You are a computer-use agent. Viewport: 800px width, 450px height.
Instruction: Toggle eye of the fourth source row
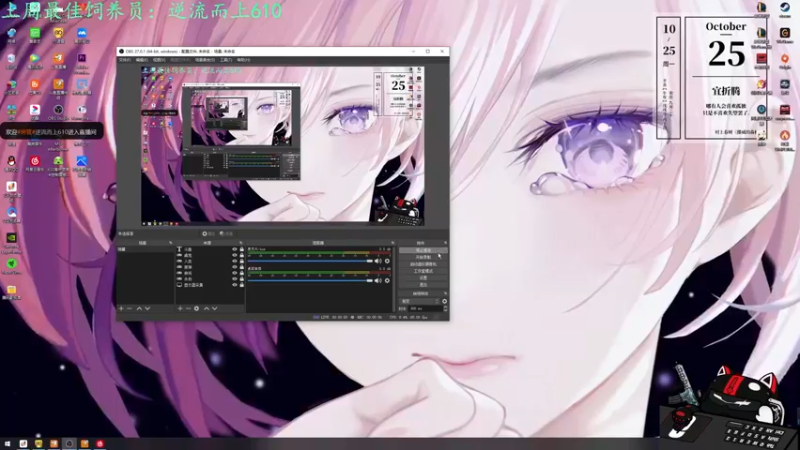pos(235,267)
